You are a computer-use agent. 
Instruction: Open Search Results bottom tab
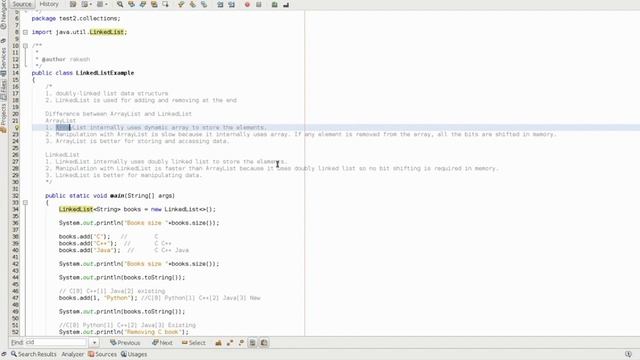coord(33,354)
